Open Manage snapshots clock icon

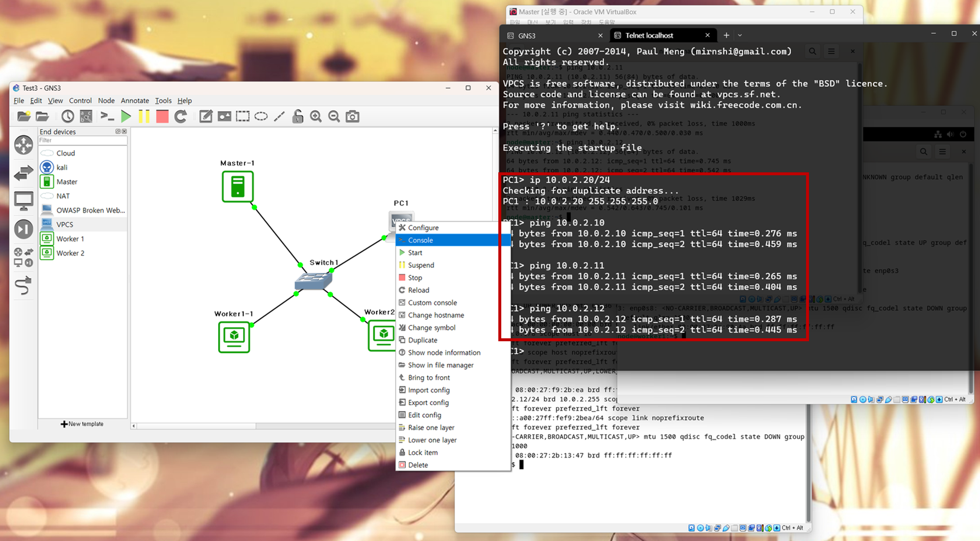pos(68,117)
